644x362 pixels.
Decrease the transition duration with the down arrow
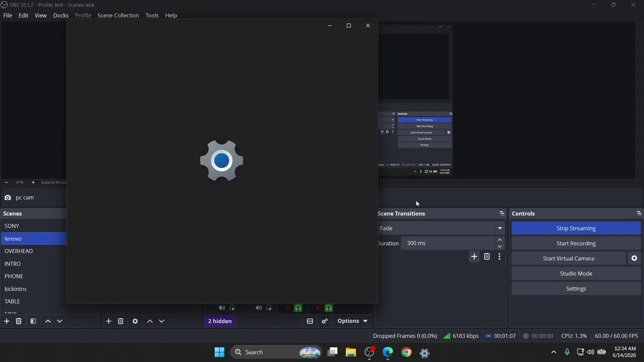point(500,246)
